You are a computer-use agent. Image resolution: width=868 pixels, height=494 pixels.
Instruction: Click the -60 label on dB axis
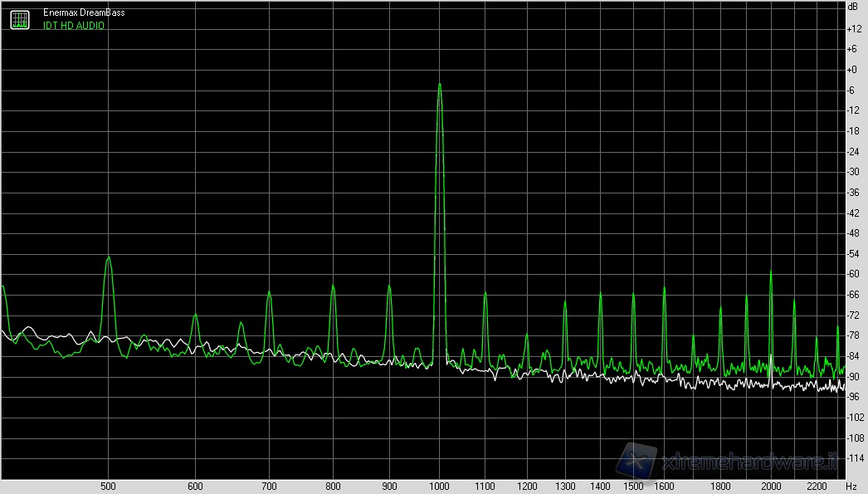coord(852,274)
